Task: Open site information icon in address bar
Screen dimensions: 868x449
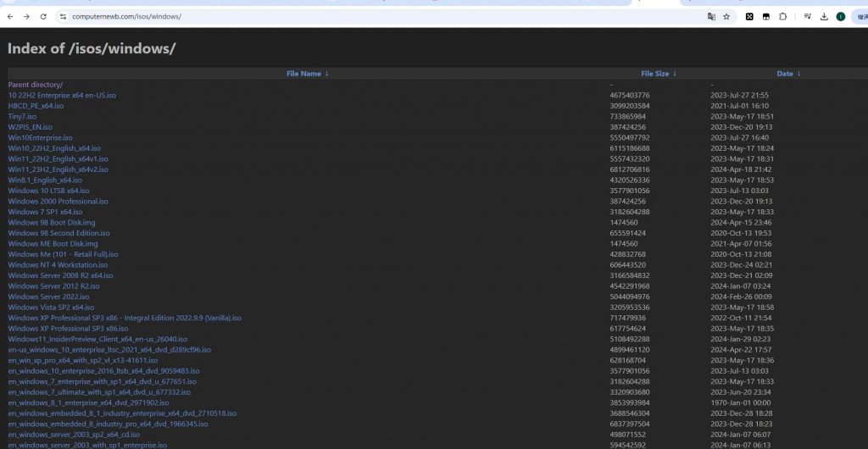Action: pyautogui.click(x=63, y=17)
